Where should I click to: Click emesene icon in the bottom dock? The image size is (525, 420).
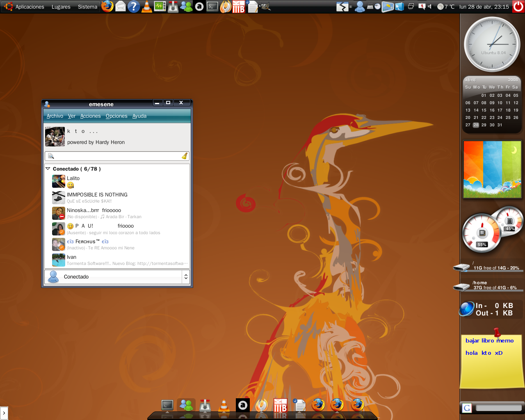pyautogui.click(x=186, y=405)
